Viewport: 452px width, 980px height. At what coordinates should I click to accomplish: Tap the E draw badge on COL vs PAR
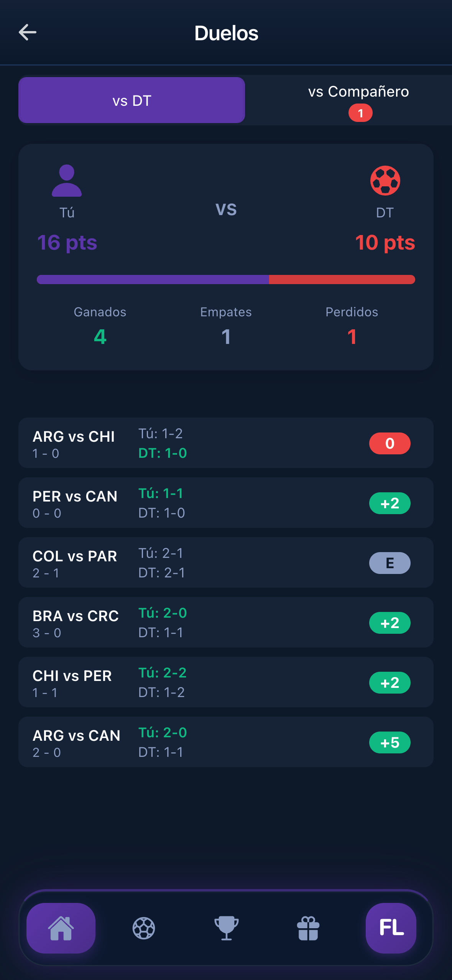point(390,563)
